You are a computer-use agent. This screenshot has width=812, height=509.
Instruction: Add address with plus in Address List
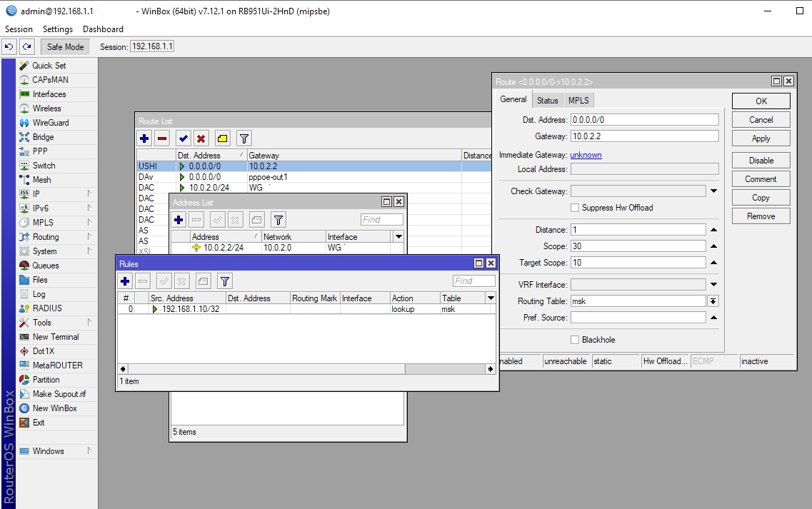179,220
